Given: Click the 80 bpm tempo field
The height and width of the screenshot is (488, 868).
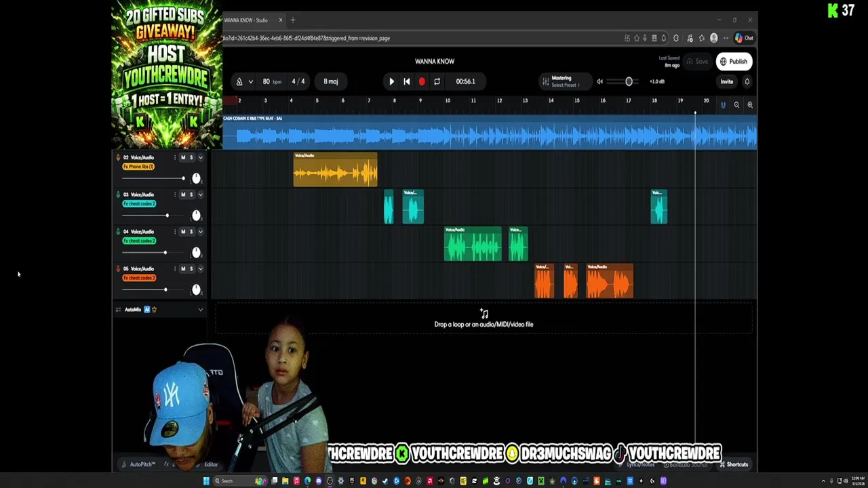Looking at the screenshot, I should [271, 81].
